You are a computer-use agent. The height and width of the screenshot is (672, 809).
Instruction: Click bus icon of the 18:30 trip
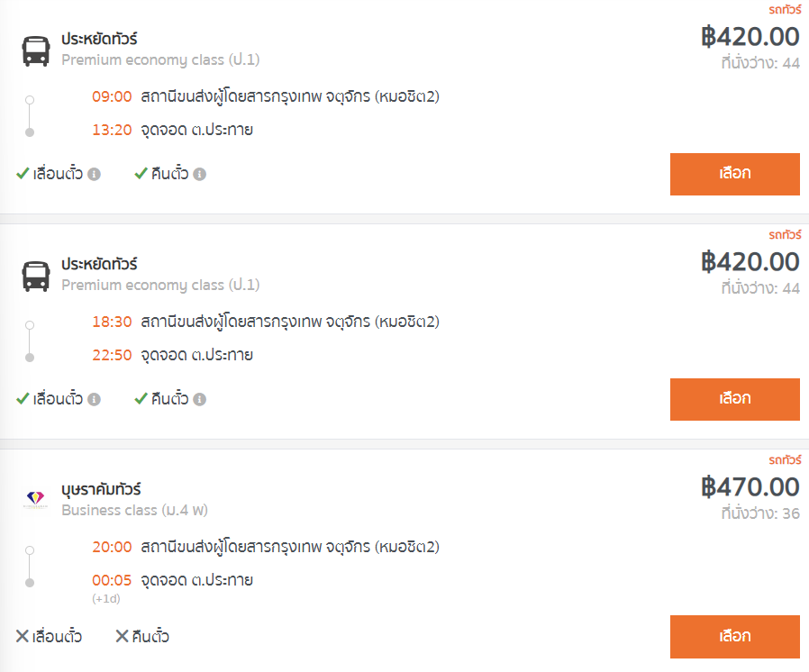click(x=36, y=276)
